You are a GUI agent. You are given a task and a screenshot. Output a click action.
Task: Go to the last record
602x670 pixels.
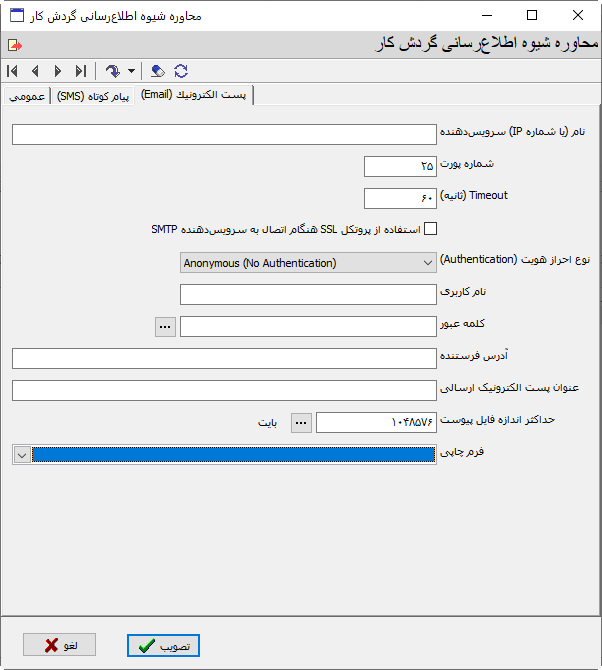pyautogui.click(x=81, y=71)
